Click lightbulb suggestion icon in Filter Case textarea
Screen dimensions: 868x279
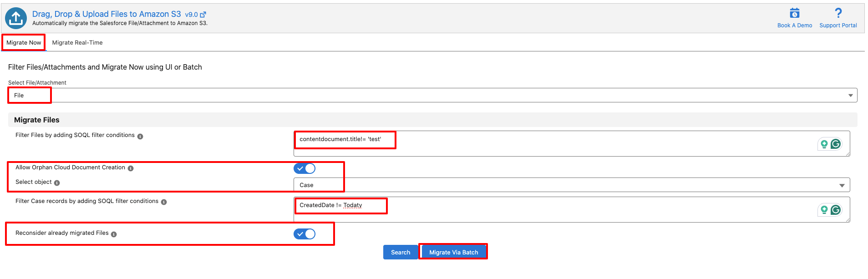(x=824, y=210)
